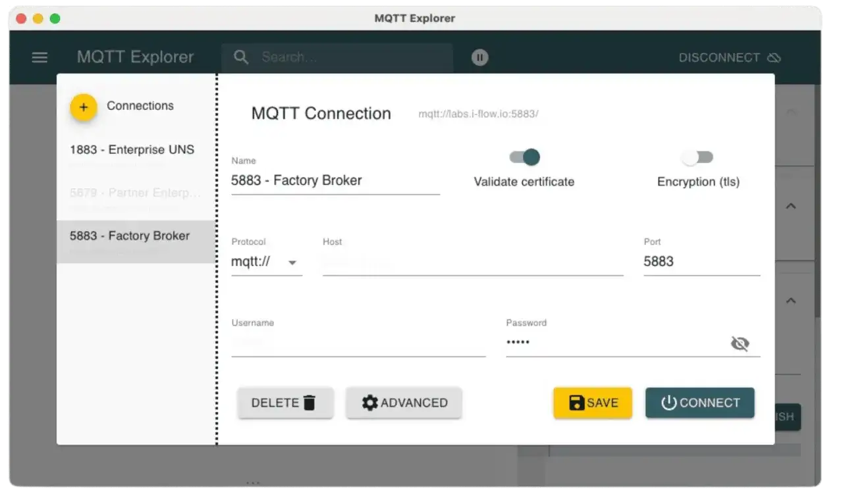
Task: Focus the Host input field
Action: [473, 262]
